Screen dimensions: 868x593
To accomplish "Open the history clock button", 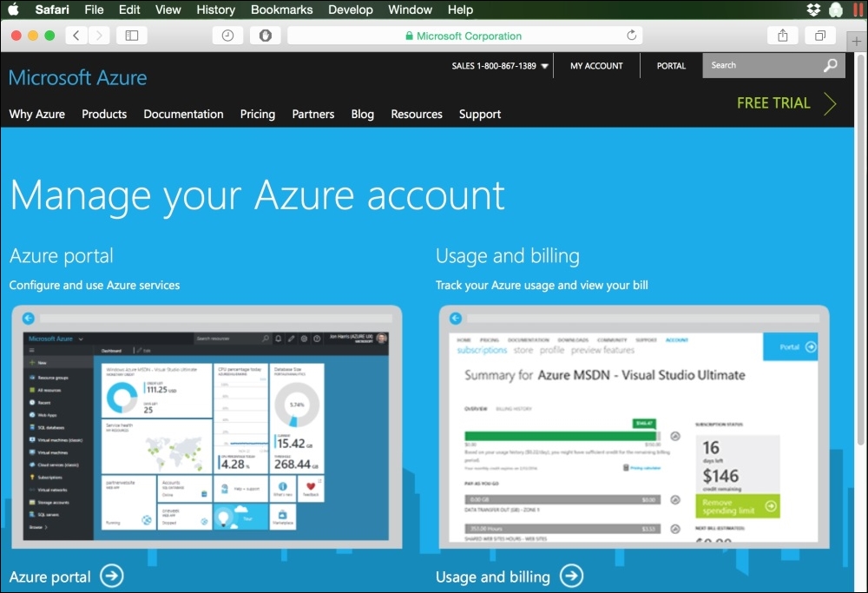I will [227, 36].
